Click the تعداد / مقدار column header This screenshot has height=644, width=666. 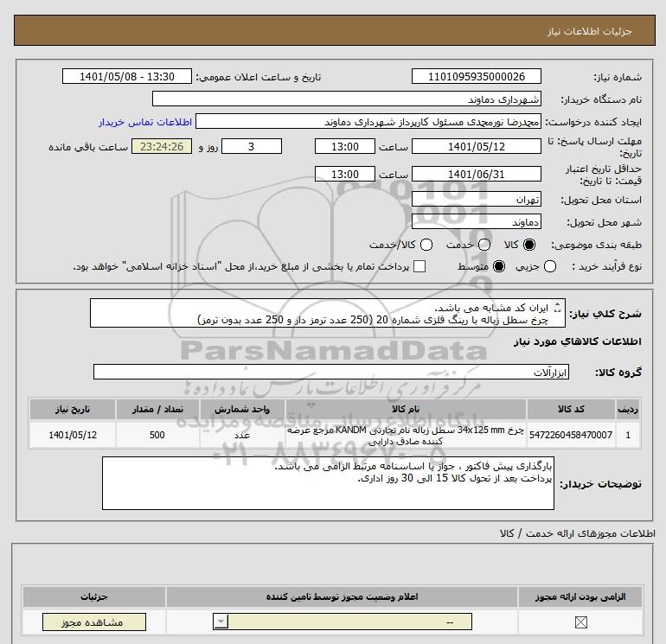(157, 409)
